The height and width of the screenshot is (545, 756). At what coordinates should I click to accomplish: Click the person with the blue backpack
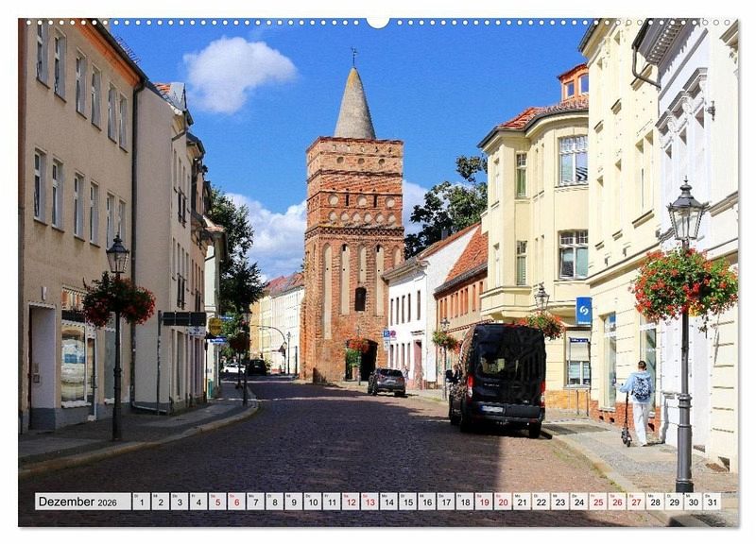(x=640, y=395)
